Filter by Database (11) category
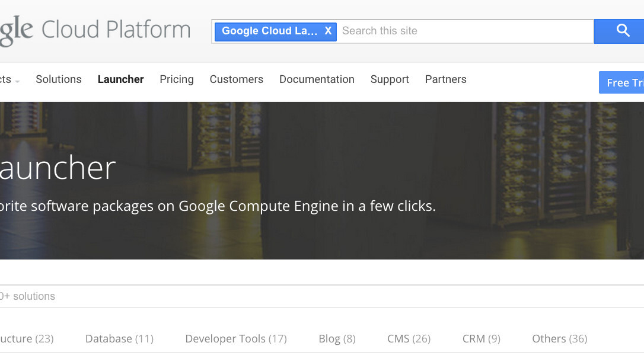This screenshot has width=644, height=362. tap(119, 339)
